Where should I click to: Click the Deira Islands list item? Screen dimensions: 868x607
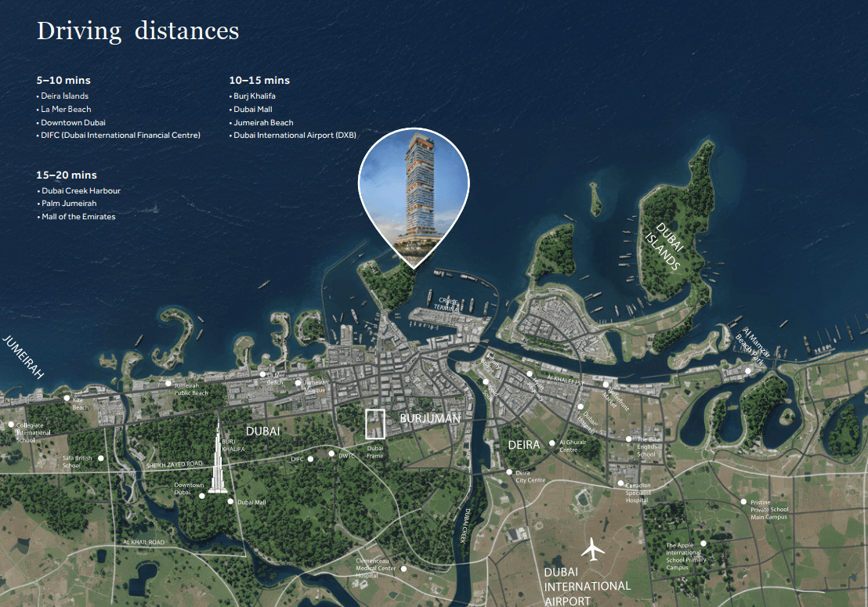pyautogui.click(x=65, y=96)
